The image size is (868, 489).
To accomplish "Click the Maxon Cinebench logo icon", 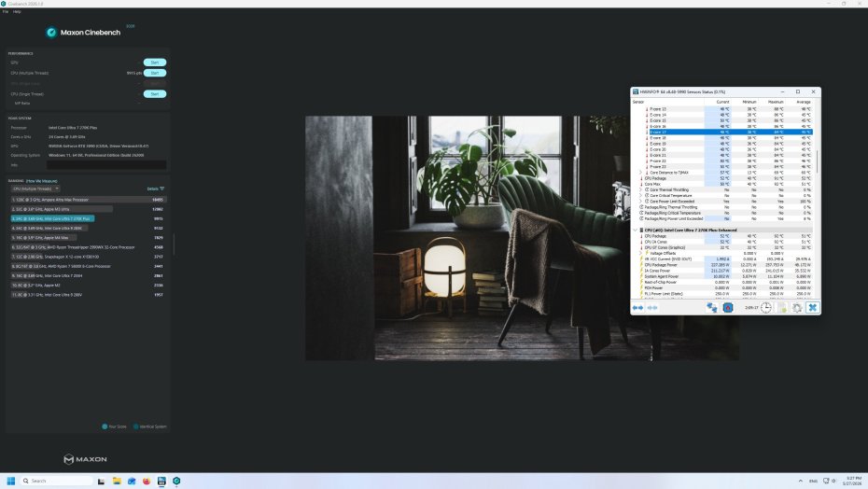I will (x=51, y=33).
